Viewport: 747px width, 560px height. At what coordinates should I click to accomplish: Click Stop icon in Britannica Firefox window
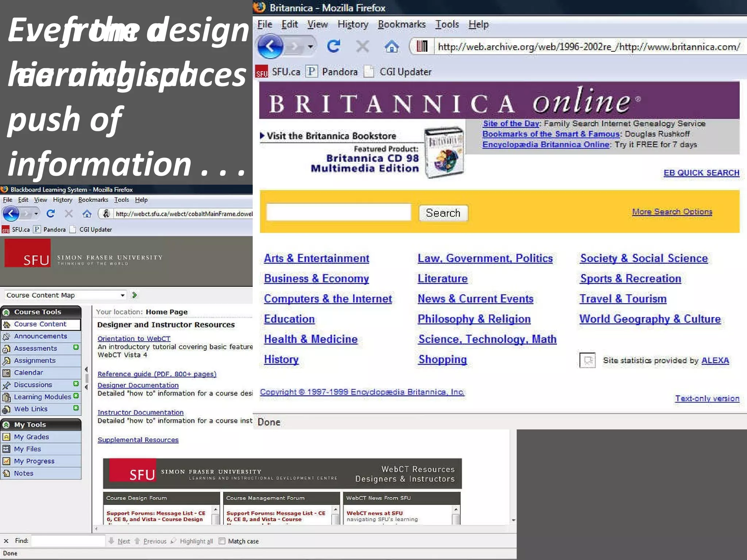[x=362, y=46]
